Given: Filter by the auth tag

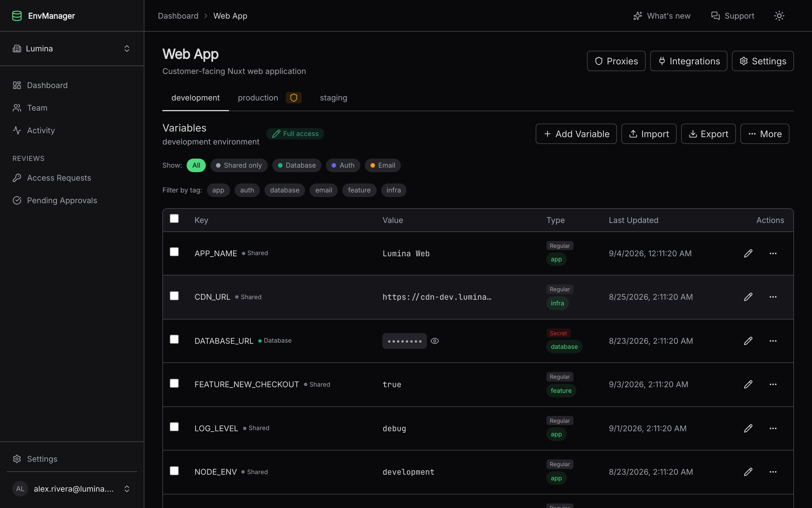Looking at the screenshot, I should coord(247,190).
